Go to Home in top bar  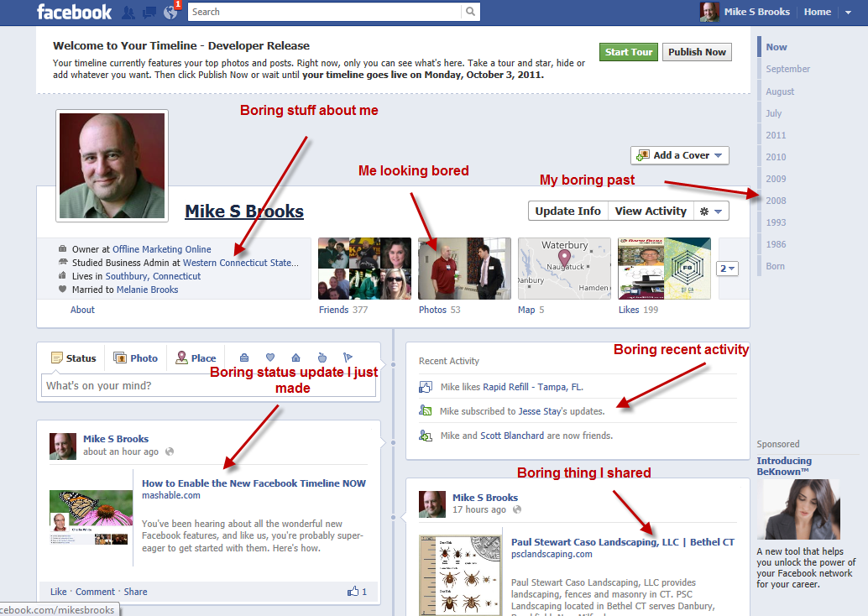(817, 12)
